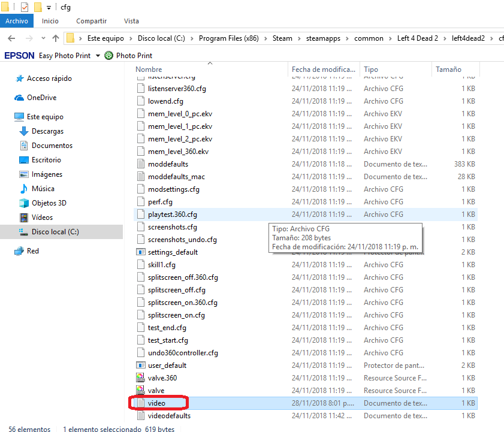This screenshot has height=432, width=504.
Task: Switch to the Compartir ribbon tab
Action: [91, 21]
